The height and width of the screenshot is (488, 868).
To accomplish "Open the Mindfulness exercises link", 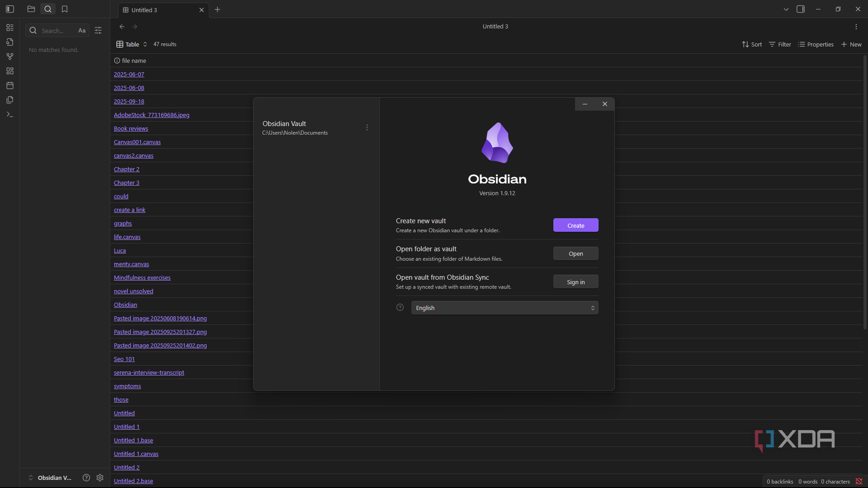I will (x=142, y=278).
